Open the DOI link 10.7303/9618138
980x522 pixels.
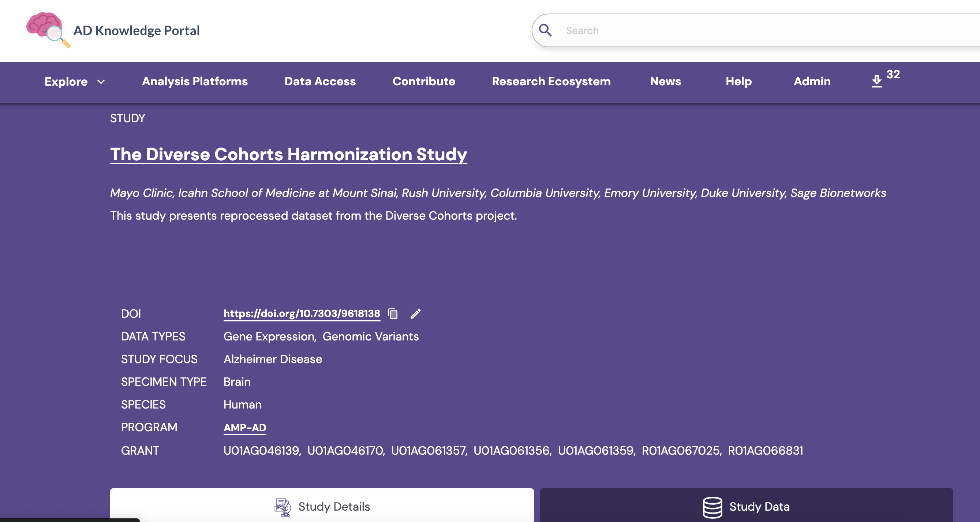pyautogui.click(x=302, y=313)
